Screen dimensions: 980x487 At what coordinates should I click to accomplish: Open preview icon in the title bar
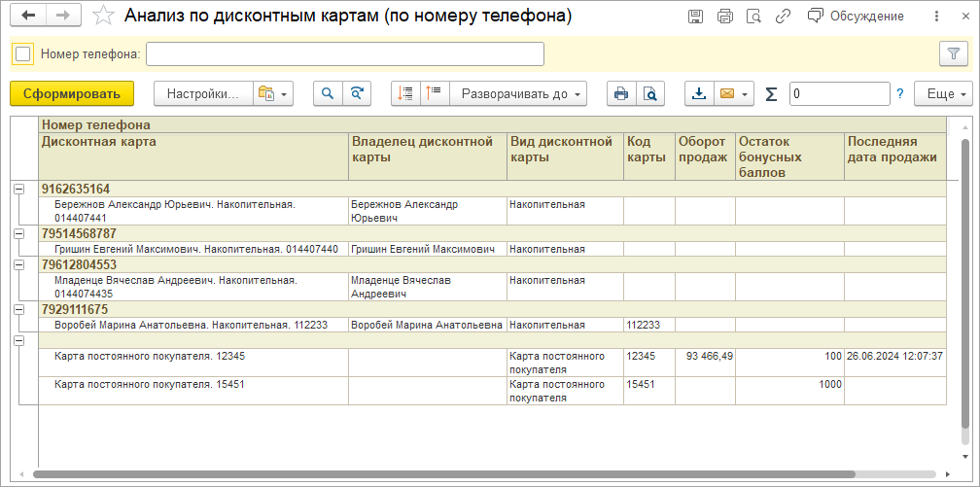tap(753, 17)
